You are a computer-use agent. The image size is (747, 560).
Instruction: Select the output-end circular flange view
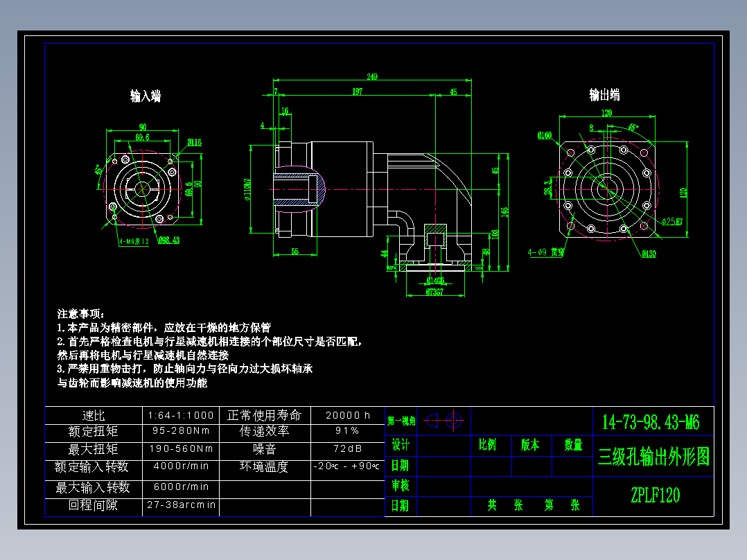608,189
